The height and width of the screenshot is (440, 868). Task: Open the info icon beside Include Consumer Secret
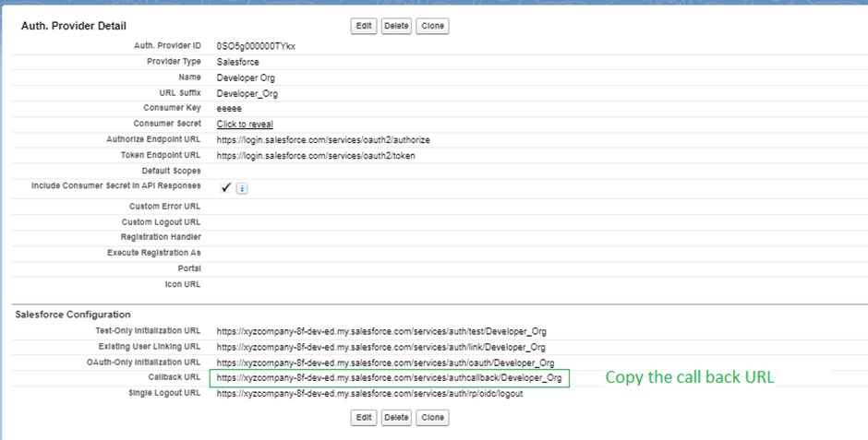click(242, 188)
